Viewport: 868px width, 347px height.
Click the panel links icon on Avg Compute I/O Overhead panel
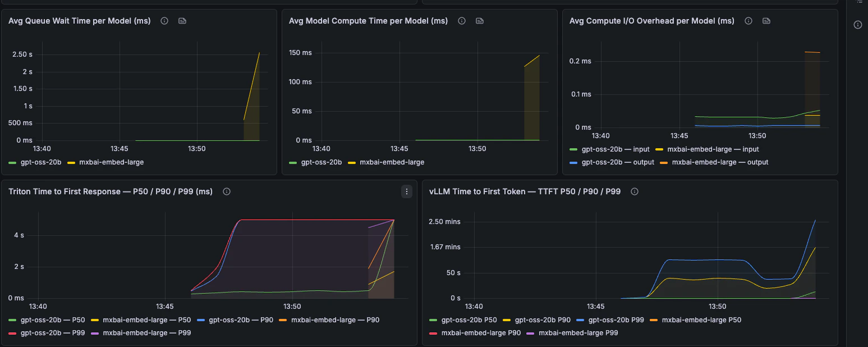coord(766,20)
